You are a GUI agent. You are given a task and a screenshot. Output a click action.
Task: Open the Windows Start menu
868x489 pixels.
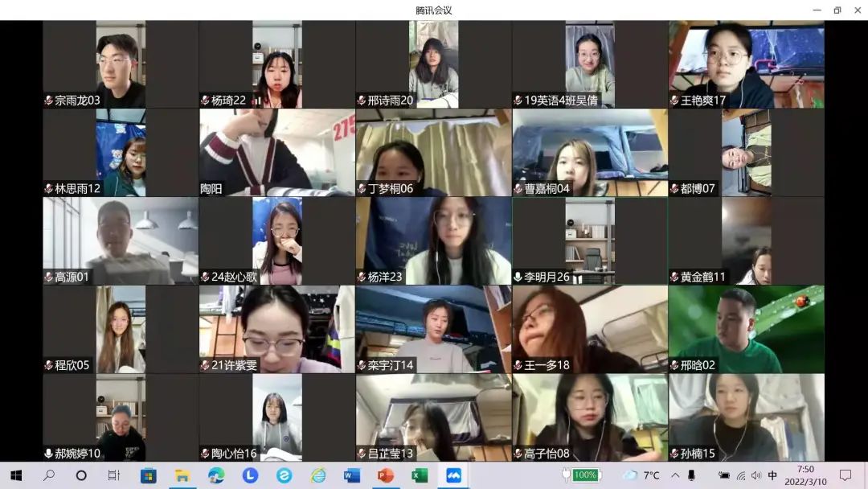tap(16, 475)
